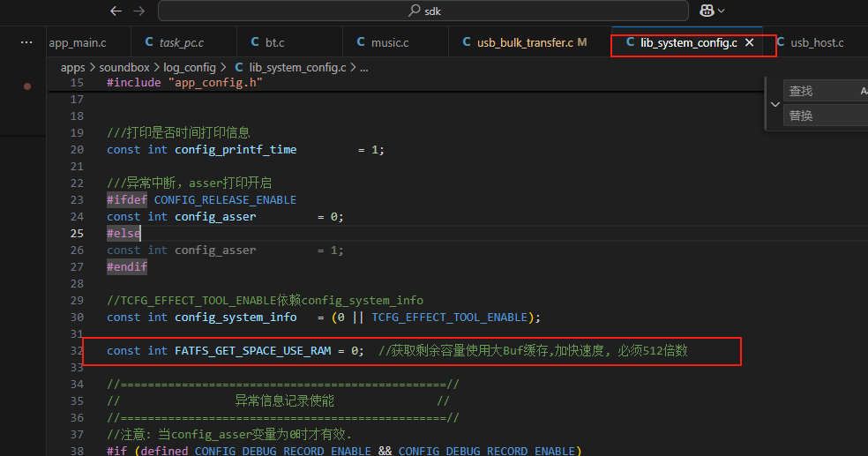Click the CONFIG_RELEASE_ENABLE macro
The height and width of the screenshot is (456, 868).
pos(225,200)
